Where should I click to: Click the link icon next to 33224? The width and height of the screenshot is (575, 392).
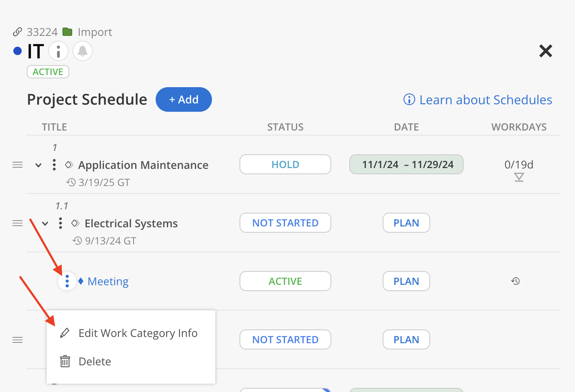tap(18, 32)
